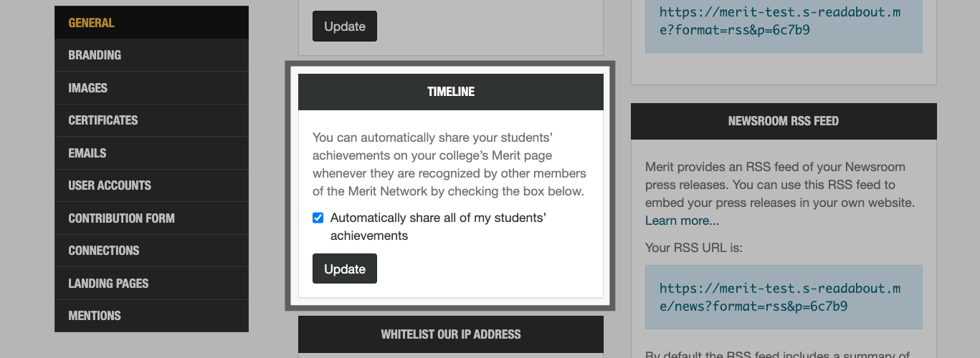Click the Update button above the Timeline panel
Viewport: 980px width, 358px height.
(345, 26)
